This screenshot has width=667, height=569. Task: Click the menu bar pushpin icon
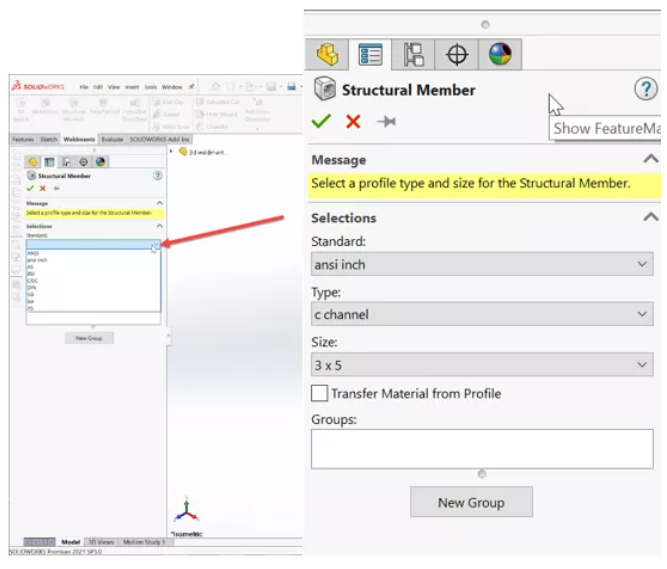tap(191, 87)
